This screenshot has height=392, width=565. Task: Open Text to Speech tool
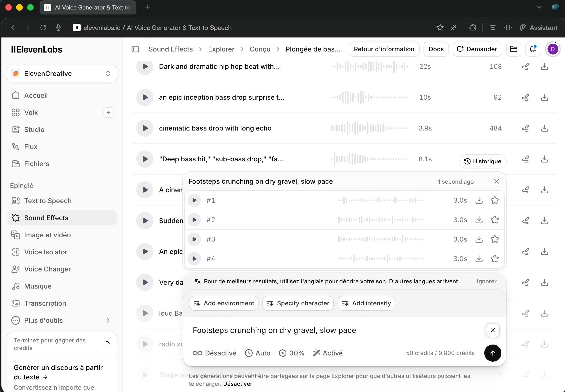[62, 201]
